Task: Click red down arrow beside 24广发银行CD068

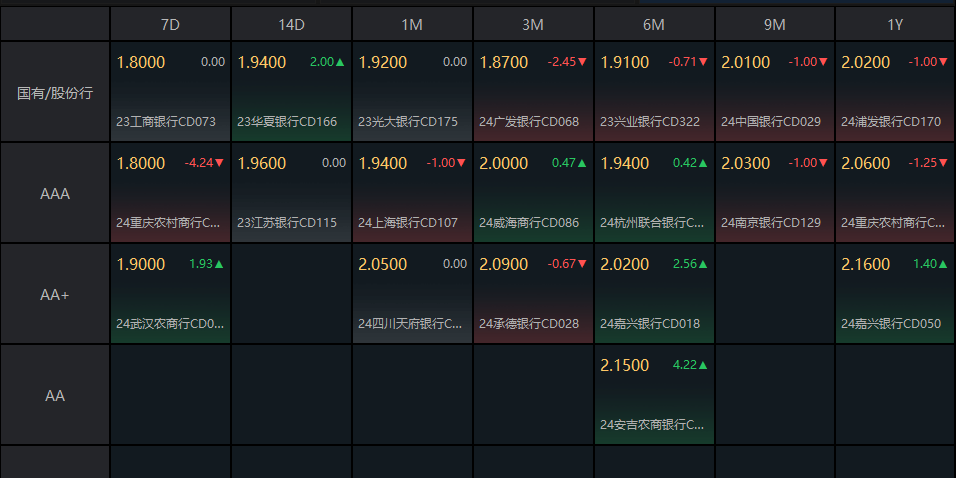Action: click(x=582, y=62)
